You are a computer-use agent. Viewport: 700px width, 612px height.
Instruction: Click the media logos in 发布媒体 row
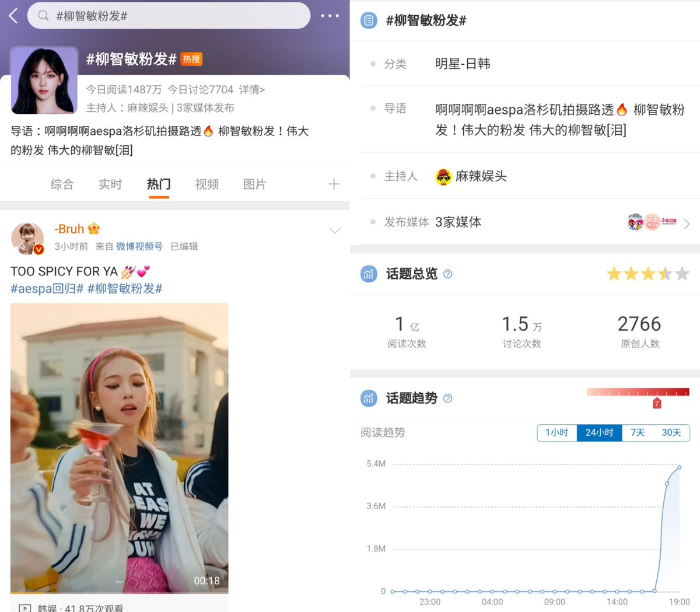coord(652,222)
